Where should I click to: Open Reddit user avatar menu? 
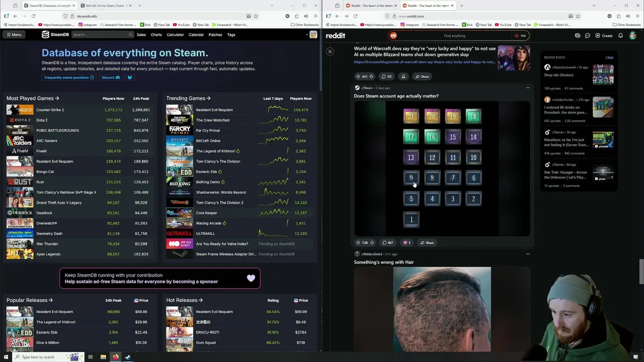[632, 36]
